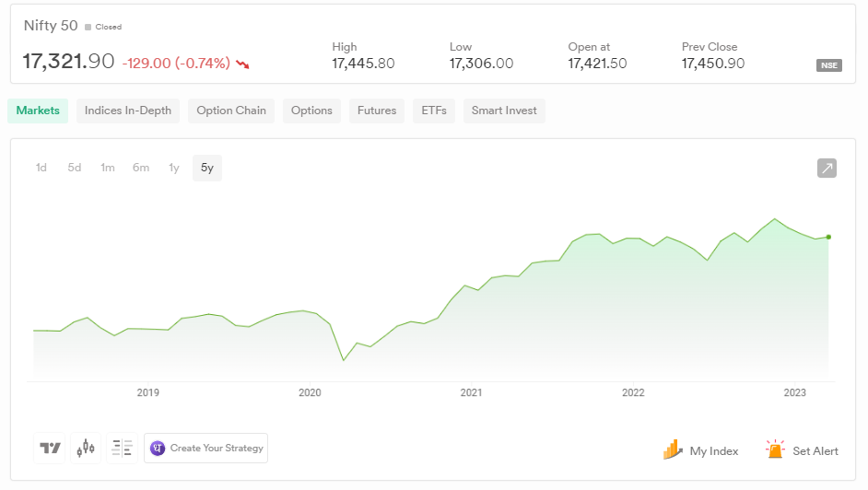Click the 2021 axis label

[471, 392]
